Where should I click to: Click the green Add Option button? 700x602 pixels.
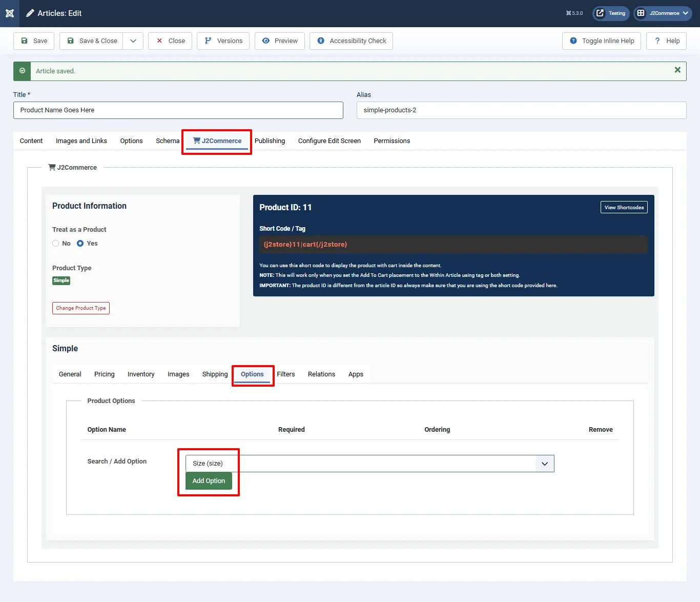tap(209, 481)
